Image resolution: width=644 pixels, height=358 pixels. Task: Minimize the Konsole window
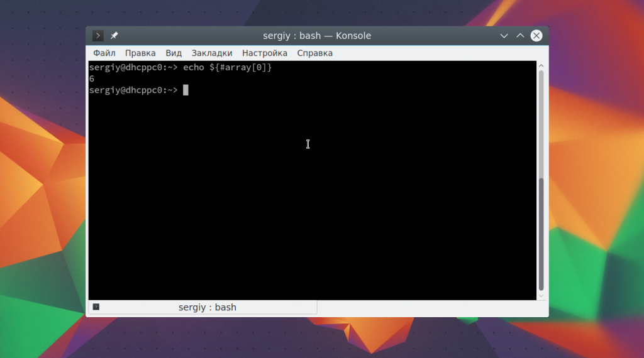[x=504, y=36]
